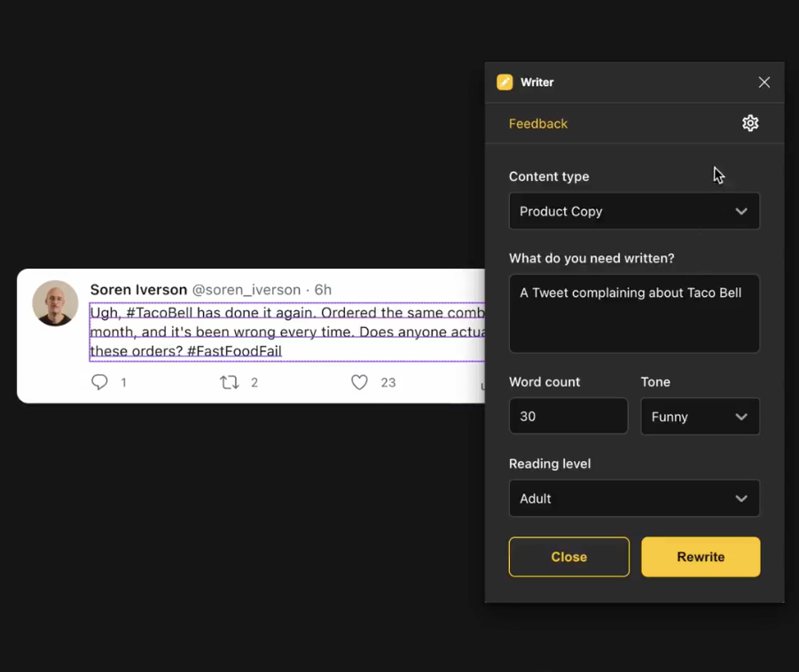Close the Writer panel with the X

point(764,82)
